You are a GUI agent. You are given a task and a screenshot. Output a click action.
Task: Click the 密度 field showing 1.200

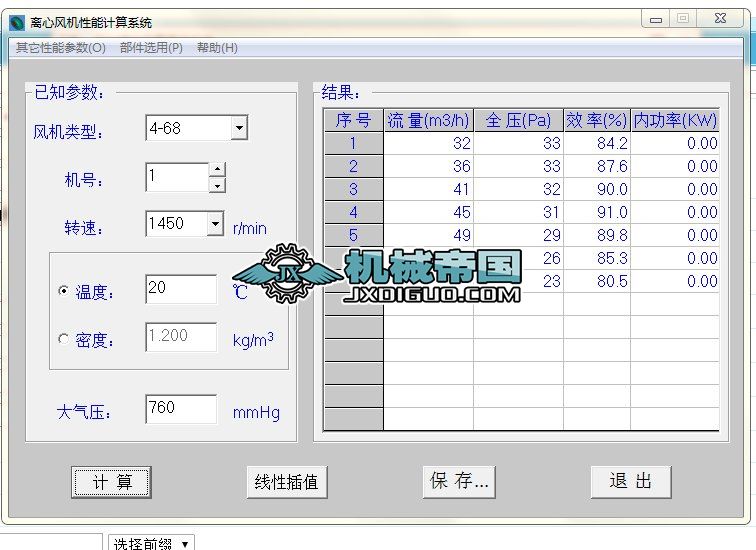(181, 337)
